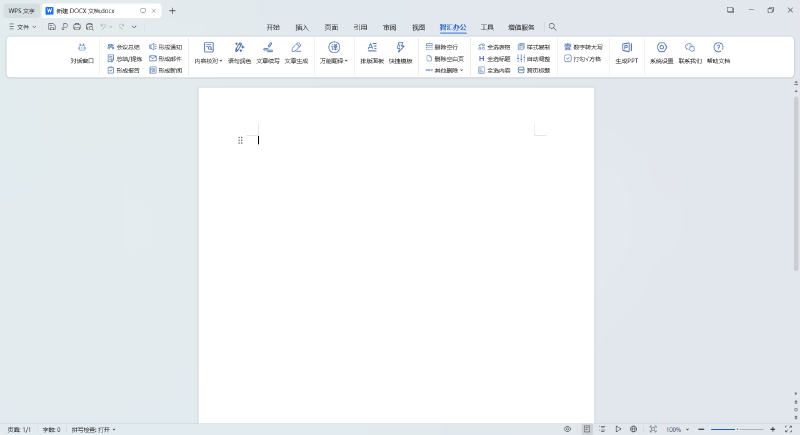Toggle eye protection mode in status bar
800x435 pixels.
pos(567,429)
